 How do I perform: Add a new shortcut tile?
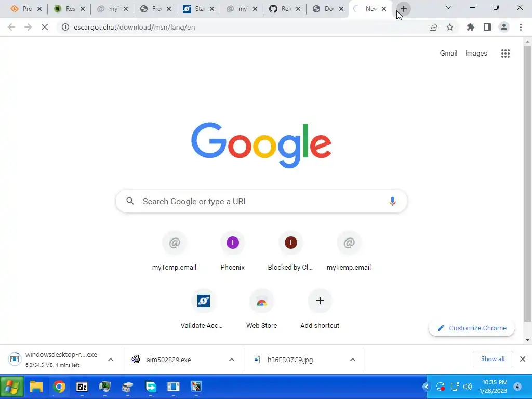pos(320,309)
